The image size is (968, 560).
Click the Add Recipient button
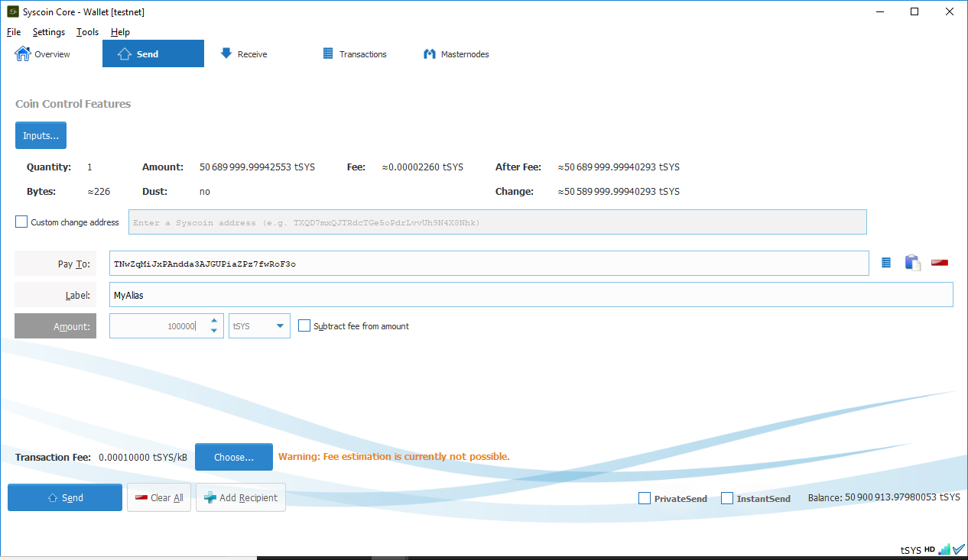point(241,497)
